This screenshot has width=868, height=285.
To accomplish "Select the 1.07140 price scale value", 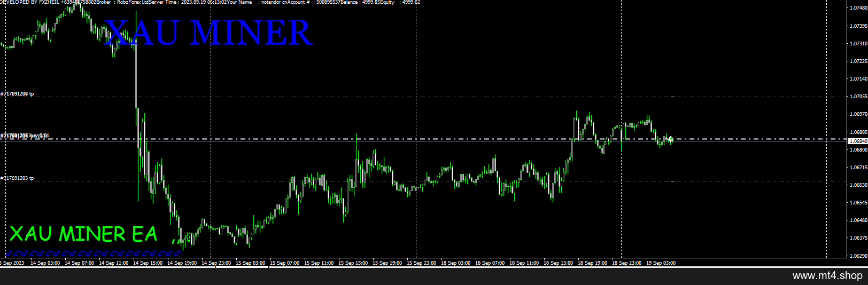I will tap(858, 78).
